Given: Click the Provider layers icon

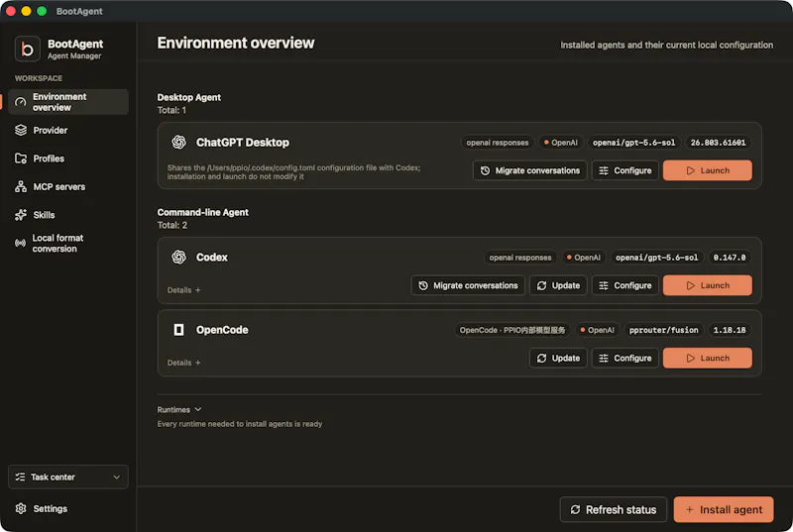Looking at the screenshot, I should 21,131.
